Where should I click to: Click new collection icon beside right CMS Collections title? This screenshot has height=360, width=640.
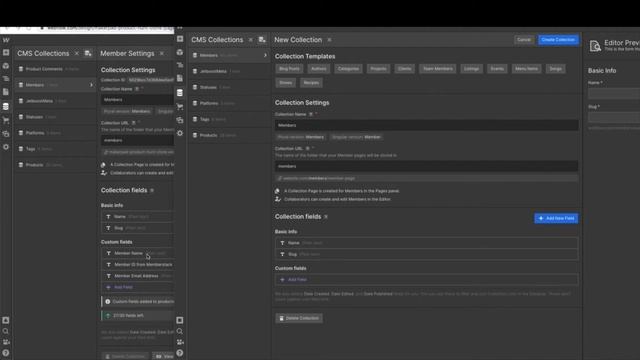(262, 40)
